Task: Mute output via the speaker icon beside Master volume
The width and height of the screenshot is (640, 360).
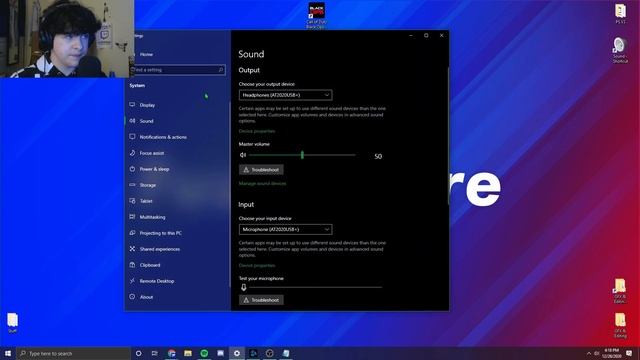Action: click(243, 155)
